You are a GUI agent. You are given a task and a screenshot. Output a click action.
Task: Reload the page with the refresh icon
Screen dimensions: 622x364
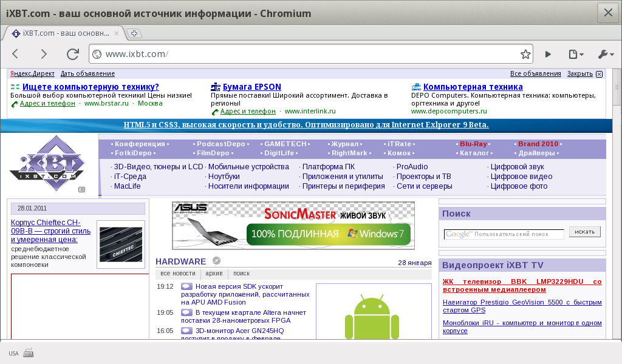tap(73, 54)
